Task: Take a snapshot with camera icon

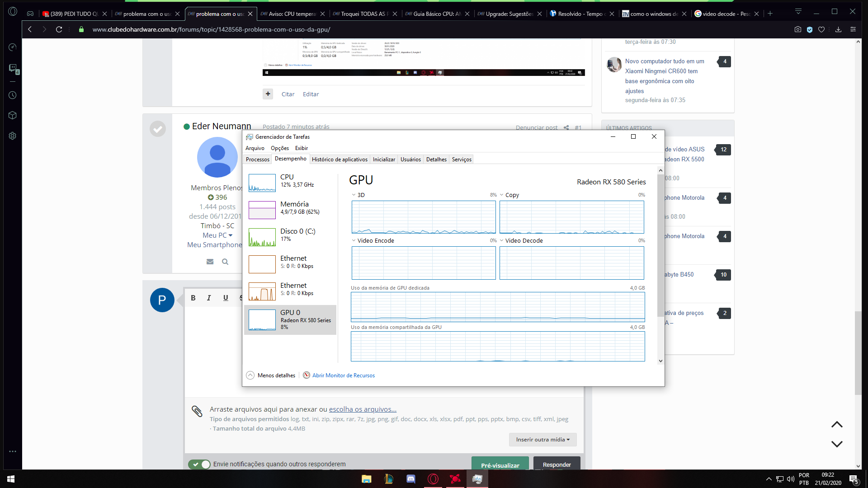Action: pyautogui.click(x=798, y=29)
